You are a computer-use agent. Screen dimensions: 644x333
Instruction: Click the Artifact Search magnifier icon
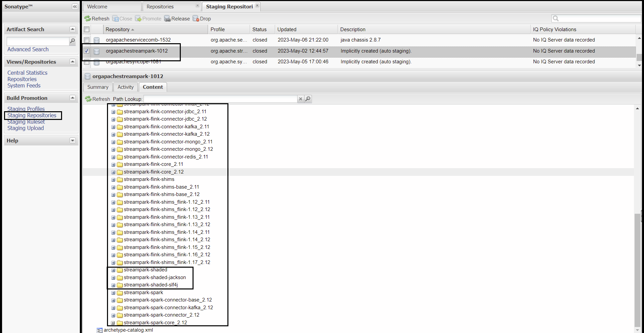click(x=72, y=41)
